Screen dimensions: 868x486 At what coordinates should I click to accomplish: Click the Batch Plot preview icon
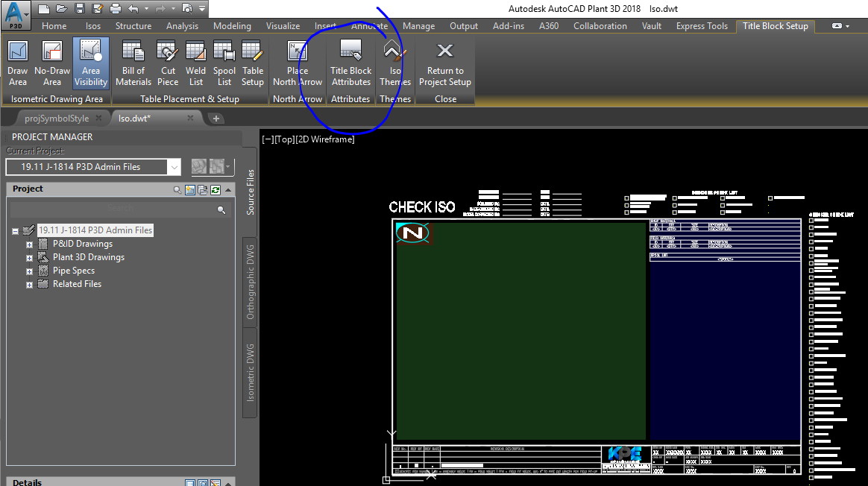[x=187, y=9]
